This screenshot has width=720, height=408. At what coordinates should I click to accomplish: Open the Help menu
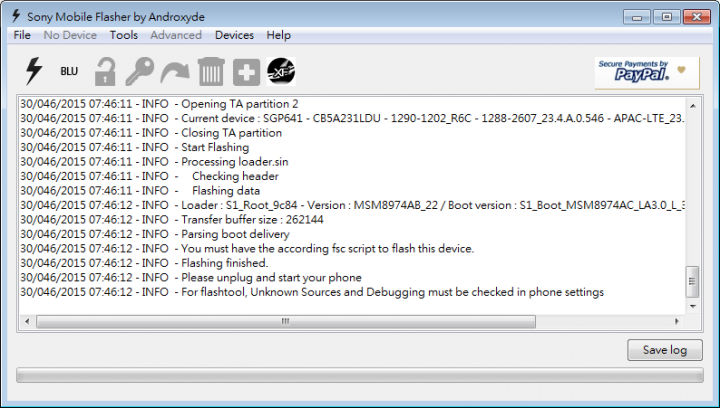(x=278, y=35)
